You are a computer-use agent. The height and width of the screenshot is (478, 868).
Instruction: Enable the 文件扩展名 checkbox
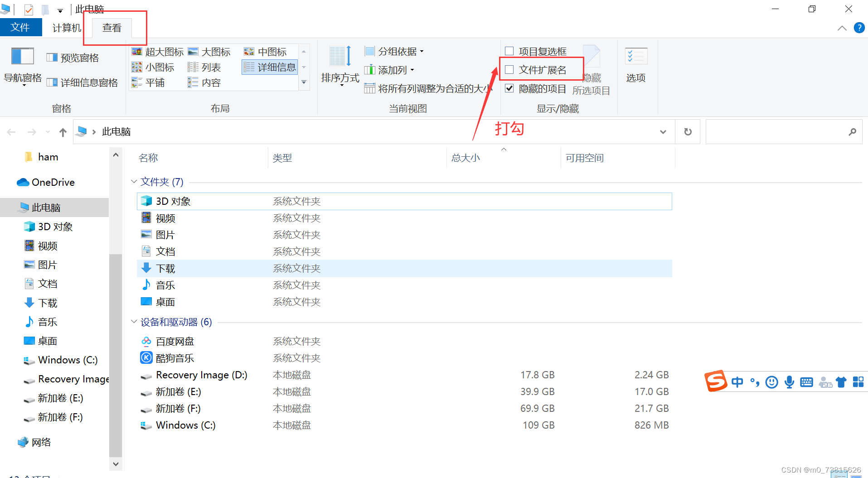pos(509,69)
